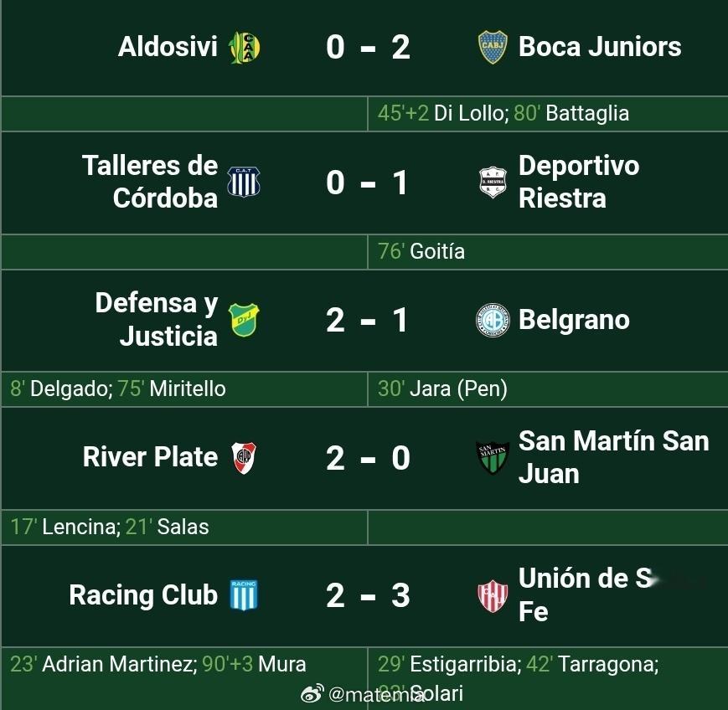Viewport: 728px width, 710px height.
Task: Select the San Martín San Juan crest
Action: click(x=493, y=457)
